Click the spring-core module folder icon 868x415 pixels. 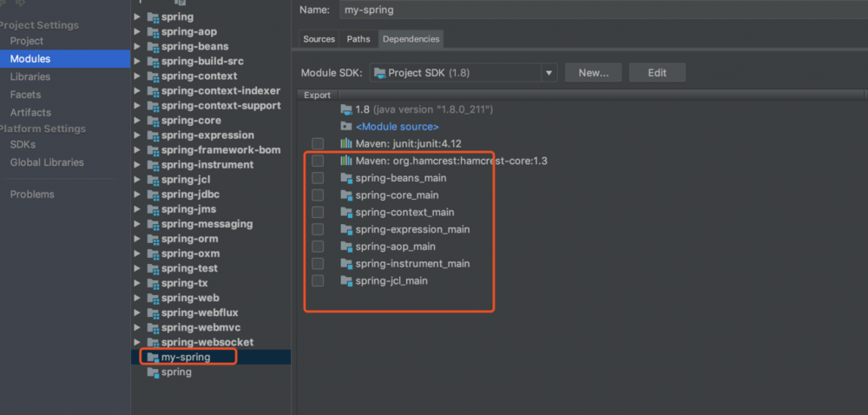point(153,121)
